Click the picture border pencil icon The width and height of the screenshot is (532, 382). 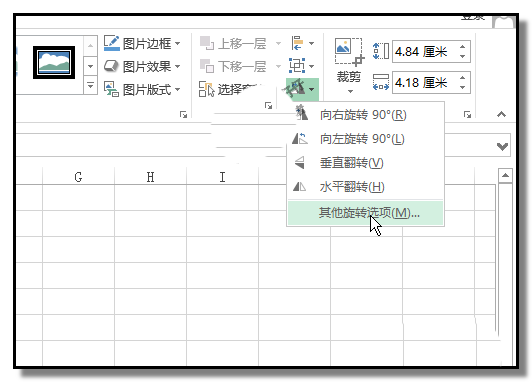pyautogui.click(x=112, y=43)
